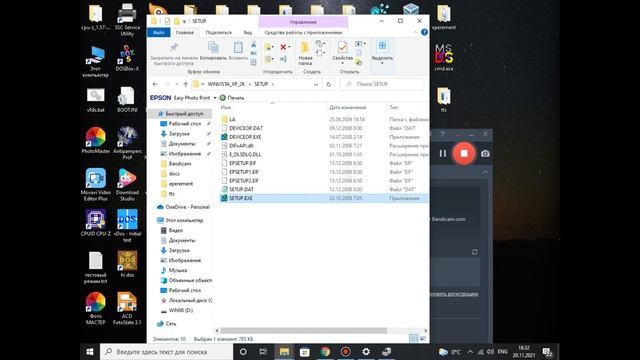Open Bandicam folder in navigation pane
This screenshot has width=640, height=360.
click(x=180, y=164)
